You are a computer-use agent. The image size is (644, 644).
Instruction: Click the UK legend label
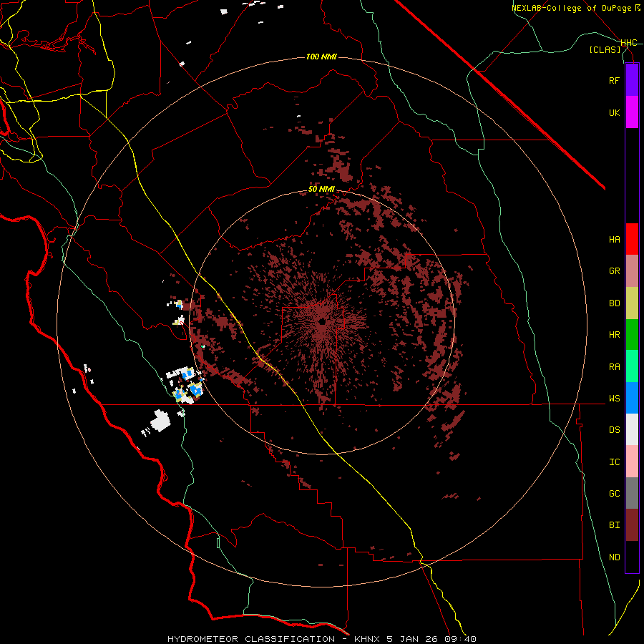tap(614, 112)
